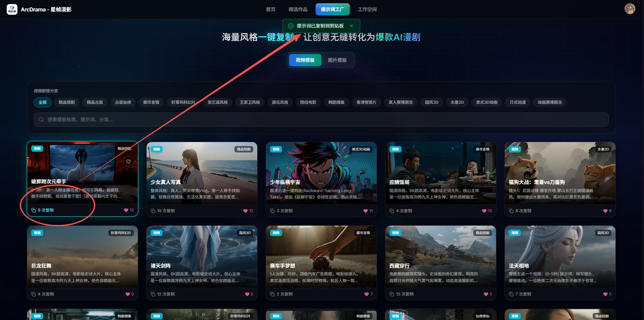Switch to 视频模板 toggle
The image size is (644, 320).
pyautogui.click(x=305, y=60)
